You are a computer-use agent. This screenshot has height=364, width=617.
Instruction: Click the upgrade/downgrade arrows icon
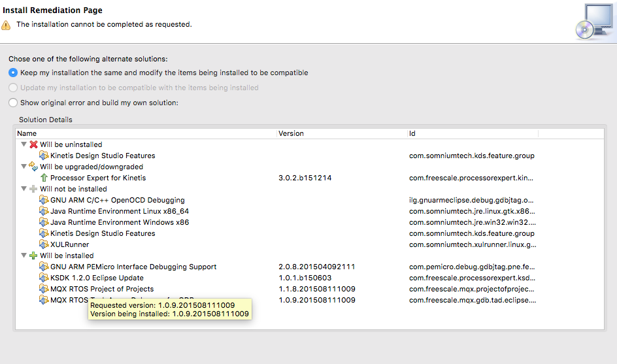[x=34, y=167]
